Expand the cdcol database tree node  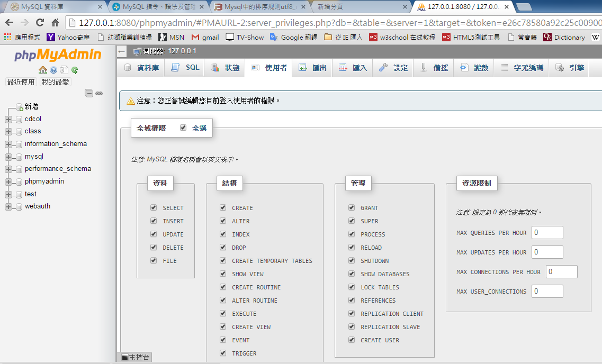point(8,119)
